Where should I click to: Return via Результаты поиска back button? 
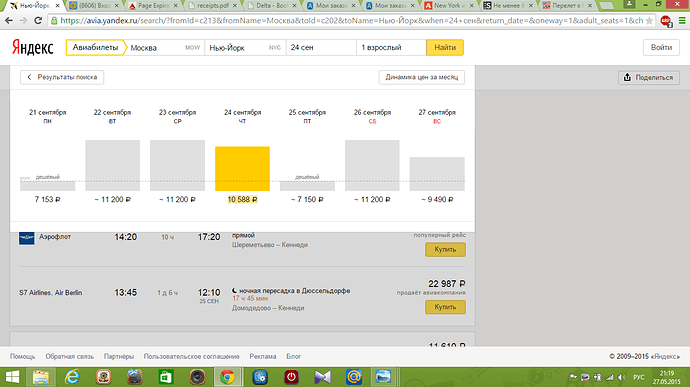(x=62, y=77)
